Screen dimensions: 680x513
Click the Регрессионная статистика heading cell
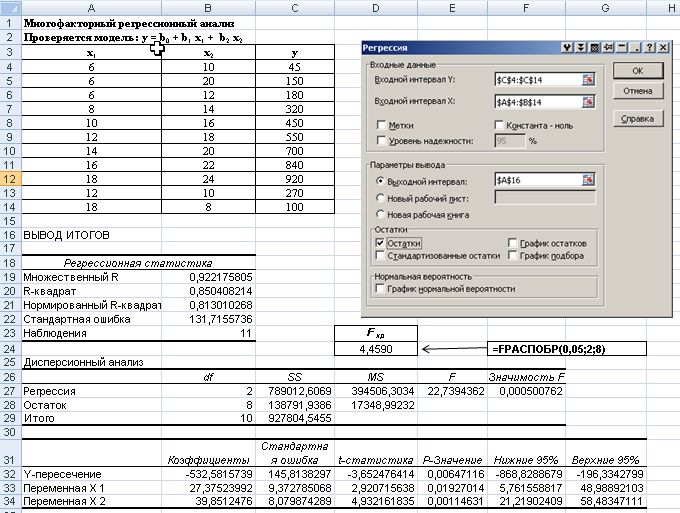138,263
